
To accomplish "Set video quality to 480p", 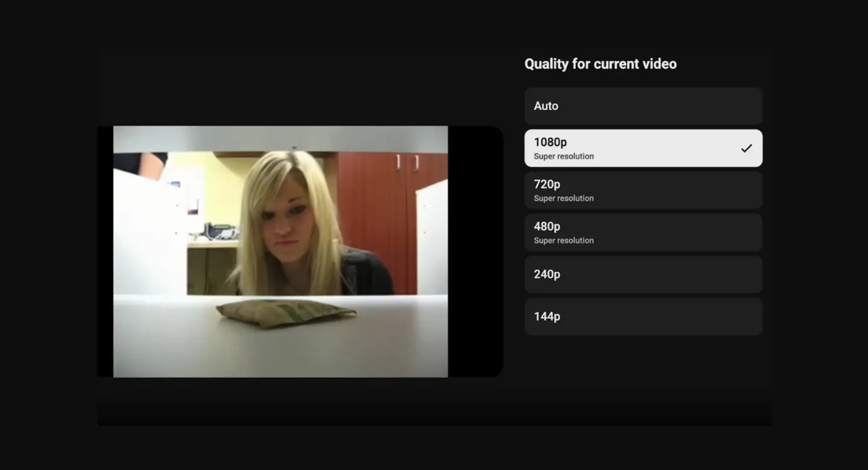I will [x=643, y=233].
